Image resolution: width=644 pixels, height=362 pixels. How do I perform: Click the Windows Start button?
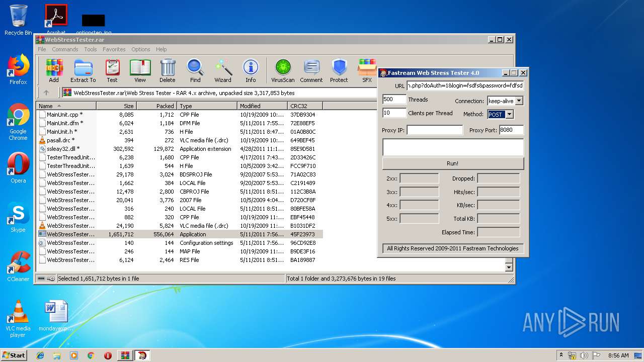[14, 355]
